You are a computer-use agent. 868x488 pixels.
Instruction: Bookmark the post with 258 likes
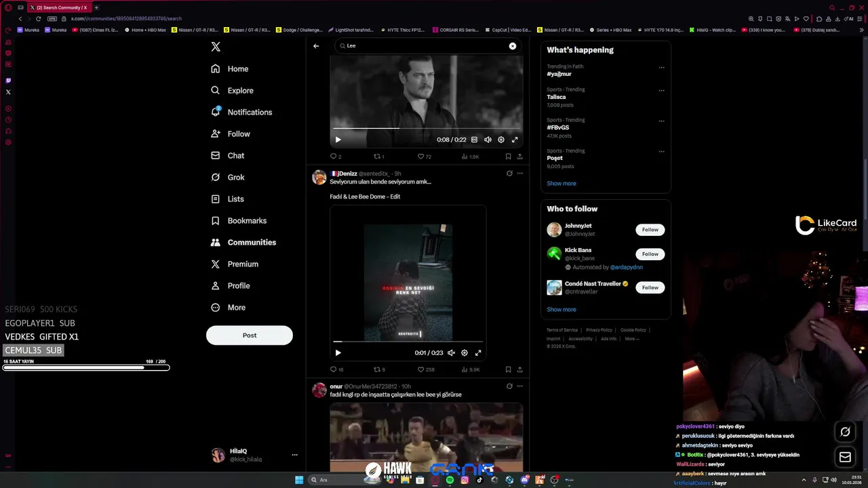pos(508,369)
